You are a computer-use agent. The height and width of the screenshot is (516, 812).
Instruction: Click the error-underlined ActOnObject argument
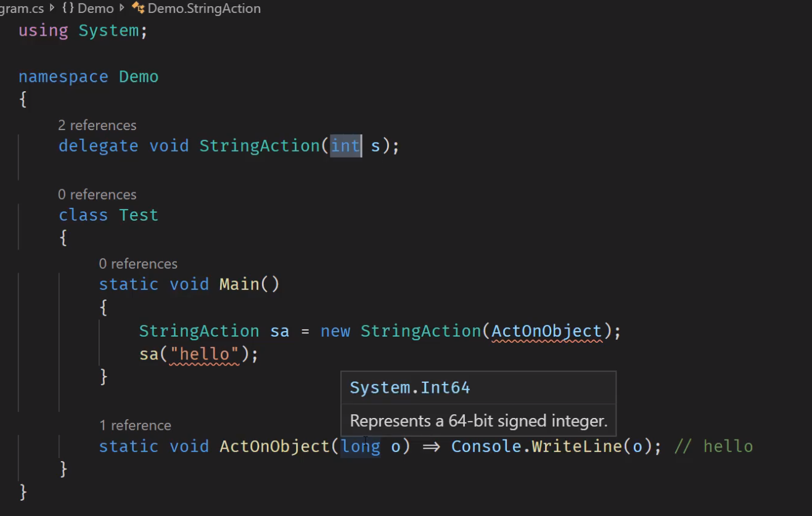pos(546,331)
